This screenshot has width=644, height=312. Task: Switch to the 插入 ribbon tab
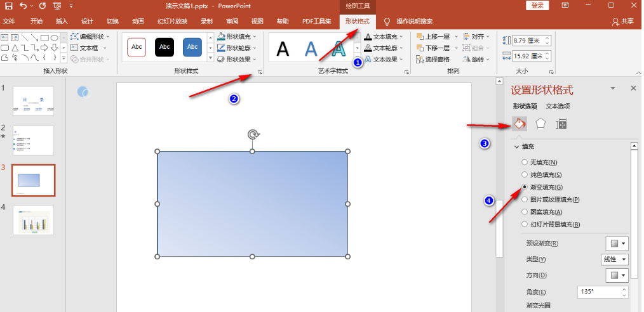62,21
